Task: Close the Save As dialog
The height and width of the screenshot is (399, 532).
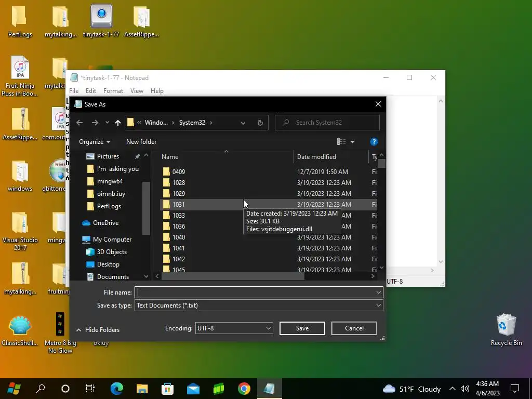Action: 378,104
